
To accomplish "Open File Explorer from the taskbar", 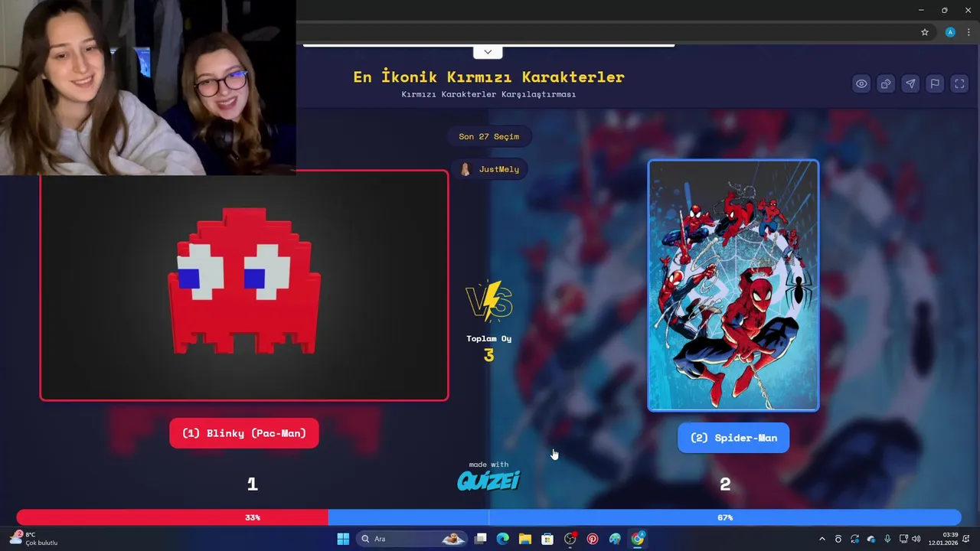I will click(x=524, y=539).
